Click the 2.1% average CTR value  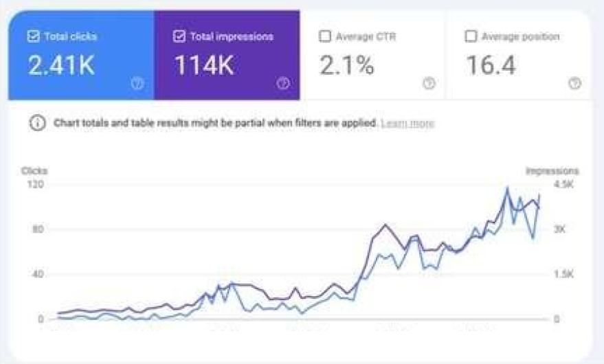coord(347,66)
